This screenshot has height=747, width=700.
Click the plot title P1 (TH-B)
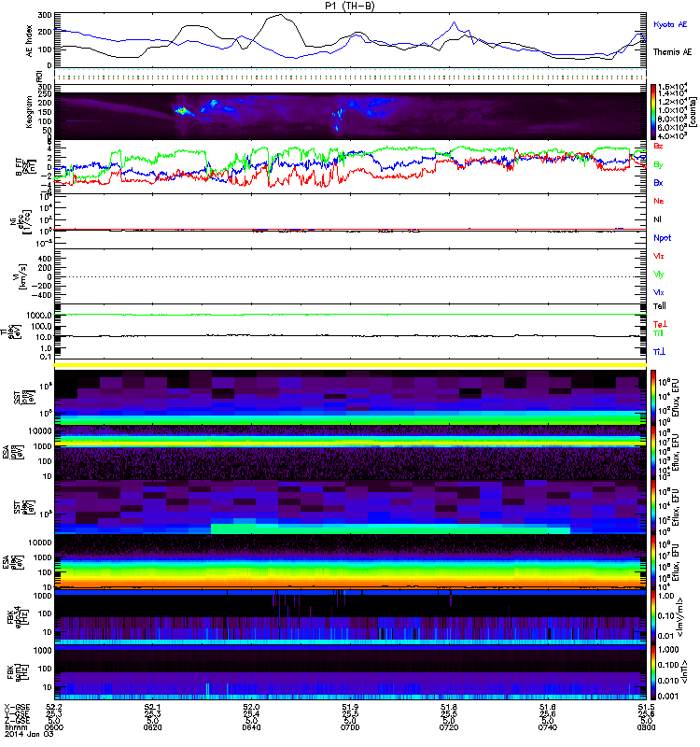349,6
